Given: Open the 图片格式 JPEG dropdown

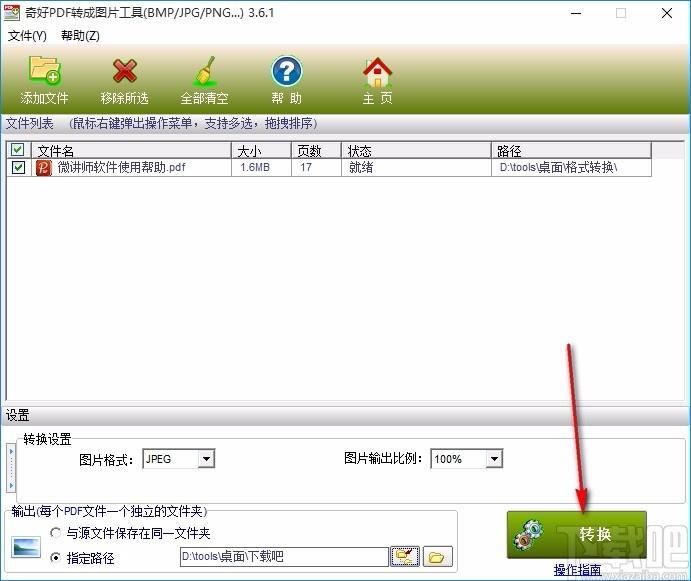Looking at the screenshot, I should pyautogui.click(x=206, y=459).
